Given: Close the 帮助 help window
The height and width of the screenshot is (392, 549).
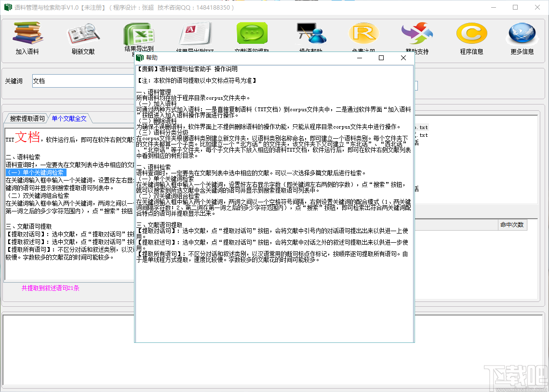Looking at the screenshot, I should coord(403,58).
